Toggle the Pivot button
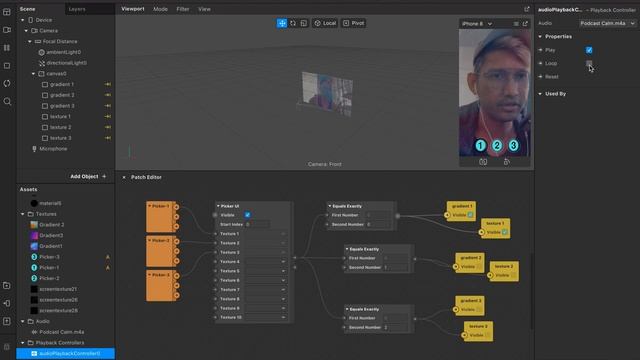 (x=353, y=23)
